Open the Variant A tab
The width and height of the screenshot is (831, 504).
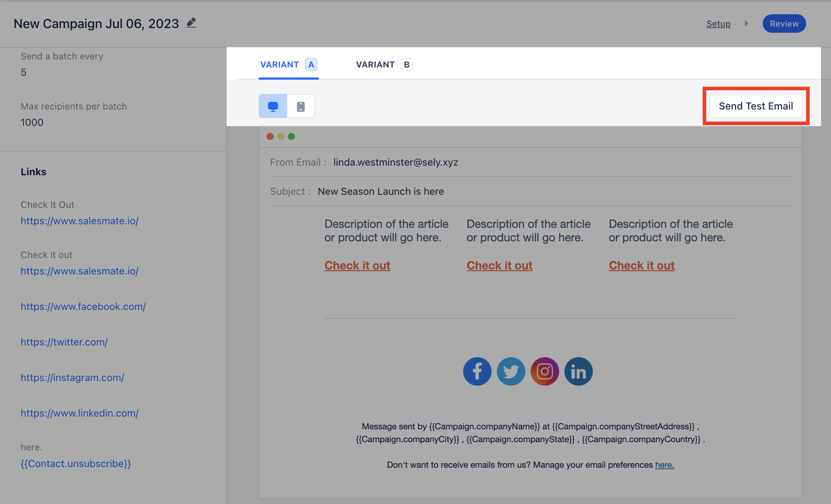pos(288,65)
